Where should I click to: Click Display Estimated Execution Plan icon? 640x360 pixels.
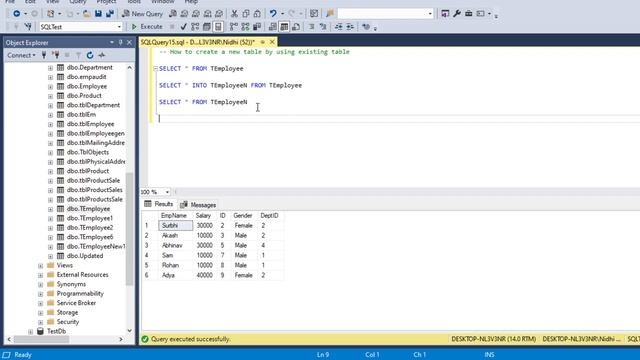click(195, 27)
